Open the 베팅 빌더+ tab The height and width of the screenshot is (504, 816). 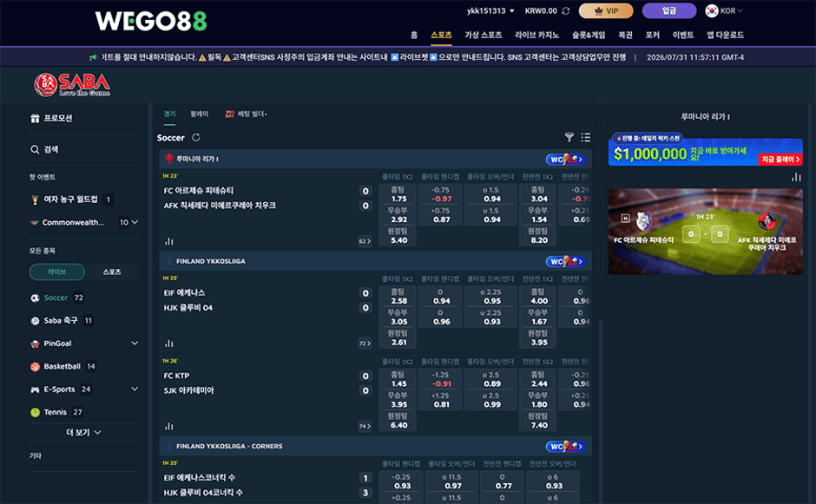tap(247, 114)
